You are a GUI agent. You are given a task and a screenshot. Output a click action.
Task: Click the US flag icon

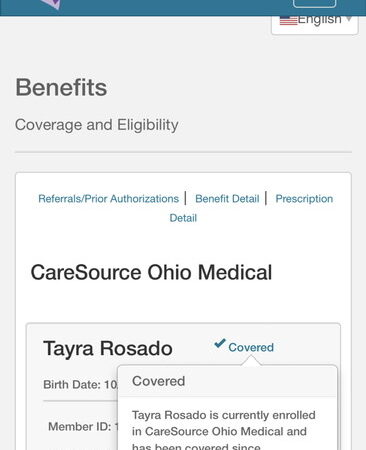288,20
